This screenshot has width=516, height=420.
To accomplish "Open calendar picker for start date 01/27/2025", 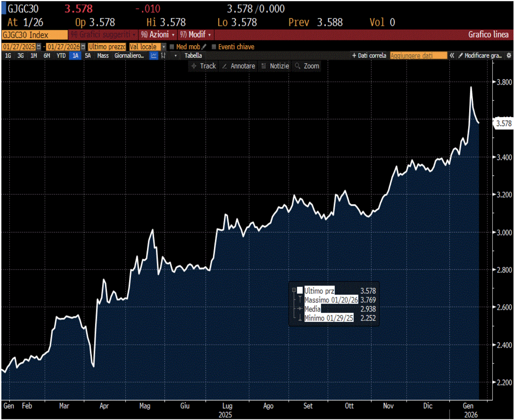I will point(39,47).
